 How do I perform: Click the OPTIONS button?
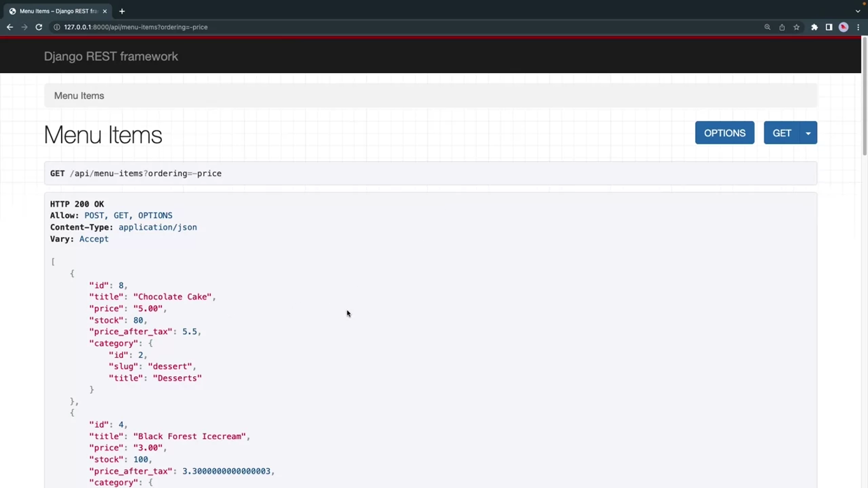coord(724,133)
